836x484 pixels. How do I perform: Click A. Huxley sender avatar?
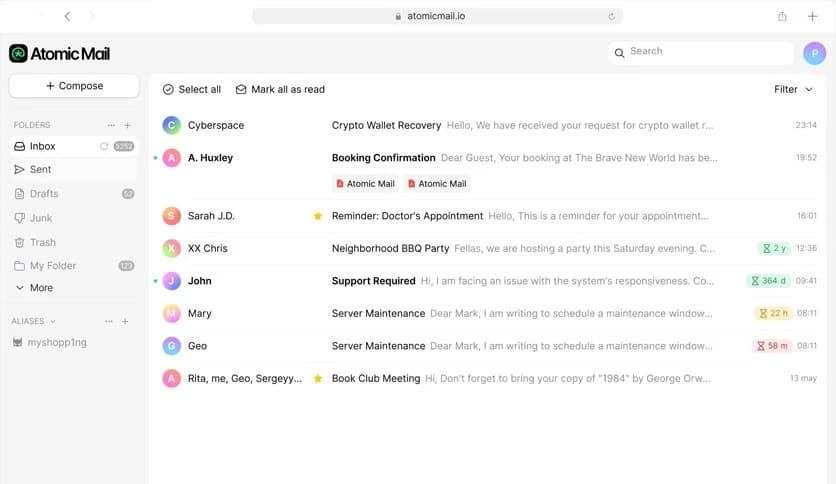coord(171,158)
